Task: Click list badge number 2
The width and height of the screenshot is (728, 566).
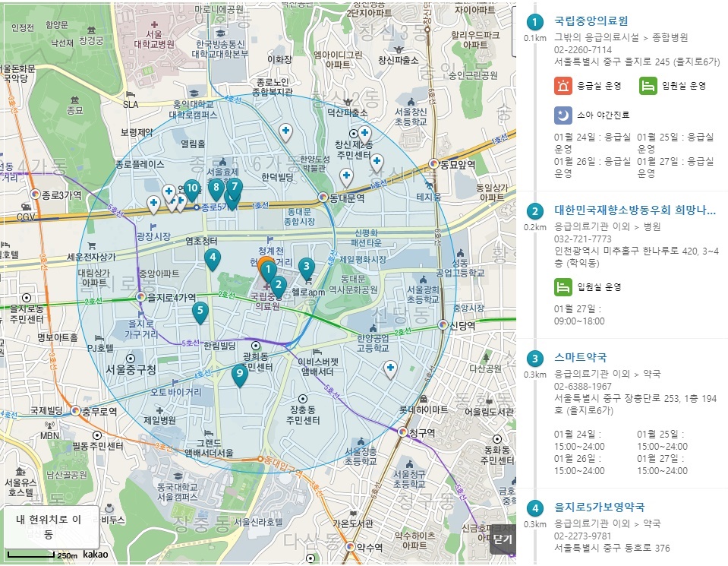Action: click(x=535, y=211)
